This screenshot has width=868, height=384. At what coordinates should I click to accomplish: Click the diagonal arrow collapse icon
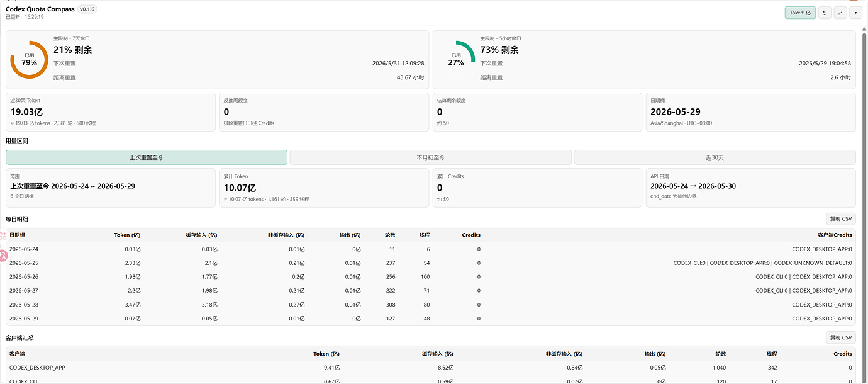tap(840, 13)
